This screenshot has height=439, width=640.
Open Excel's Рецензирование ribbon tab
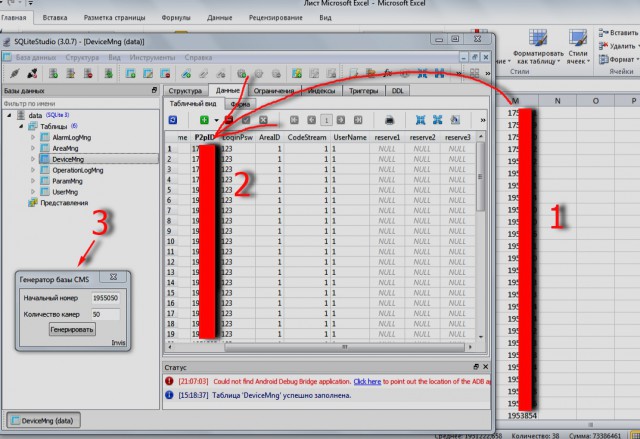coord(276,18)
